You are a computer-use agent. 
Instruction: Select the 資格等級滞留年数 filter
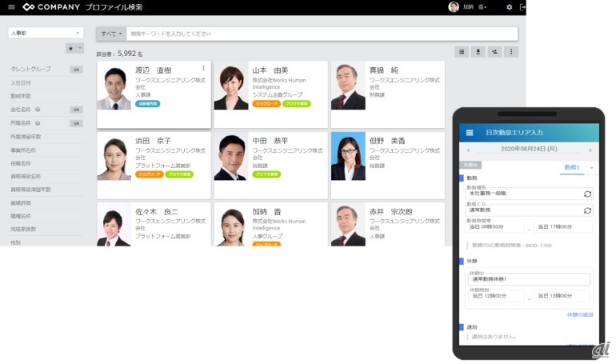(30, 190)
